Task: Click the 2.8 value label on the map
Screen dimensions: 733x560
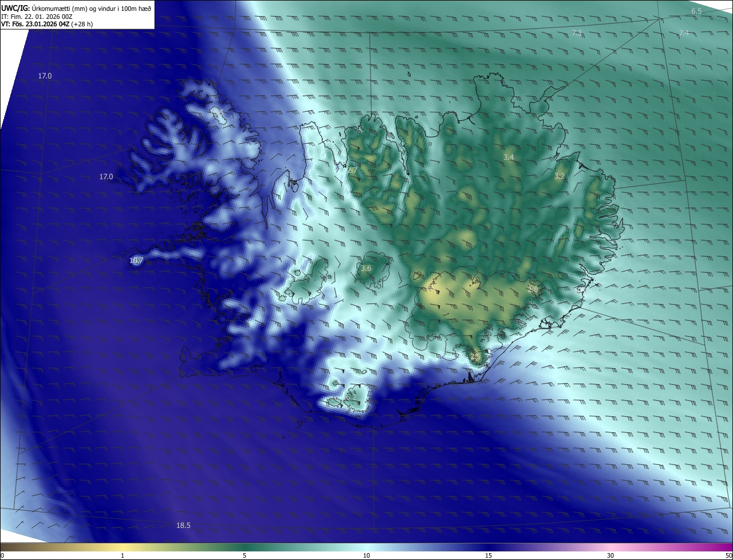Action: tap(533, 289)
